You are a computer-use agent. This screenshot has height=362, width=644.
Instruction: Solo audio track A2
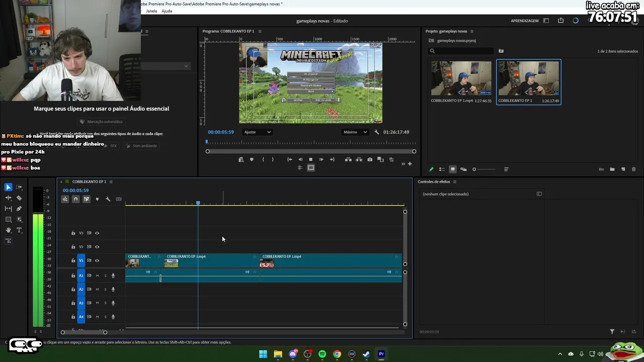pyautogui.click(x=105, y=289)
